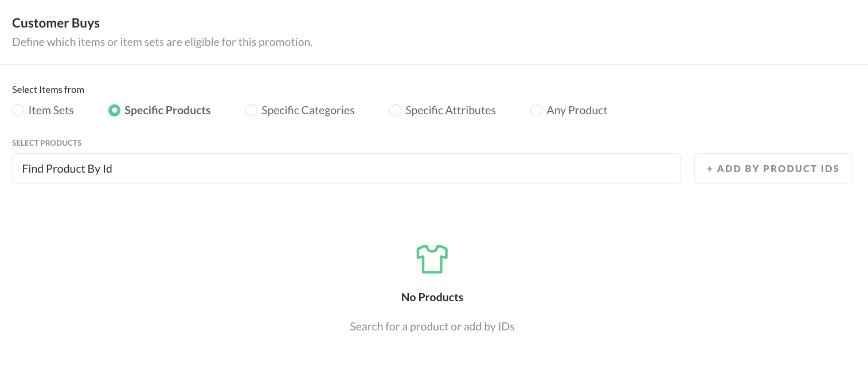Click the Specific Products label text
Screen dimensions: 868x374
coord(167,111)
